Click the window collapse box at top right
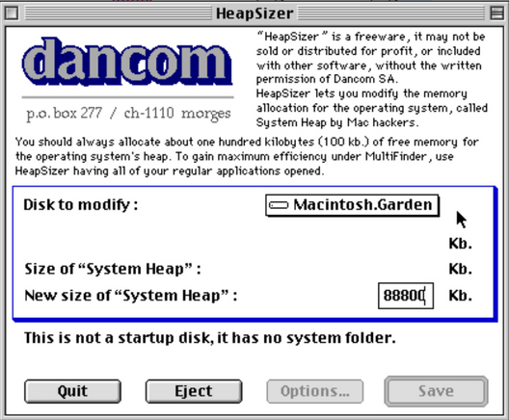This screenshot has height=420, width=509. [x=496, y=13]
